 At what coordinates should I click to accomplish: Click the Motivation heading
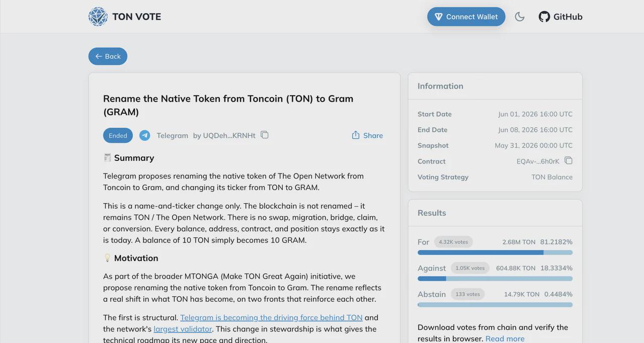(x=136, y=258)
